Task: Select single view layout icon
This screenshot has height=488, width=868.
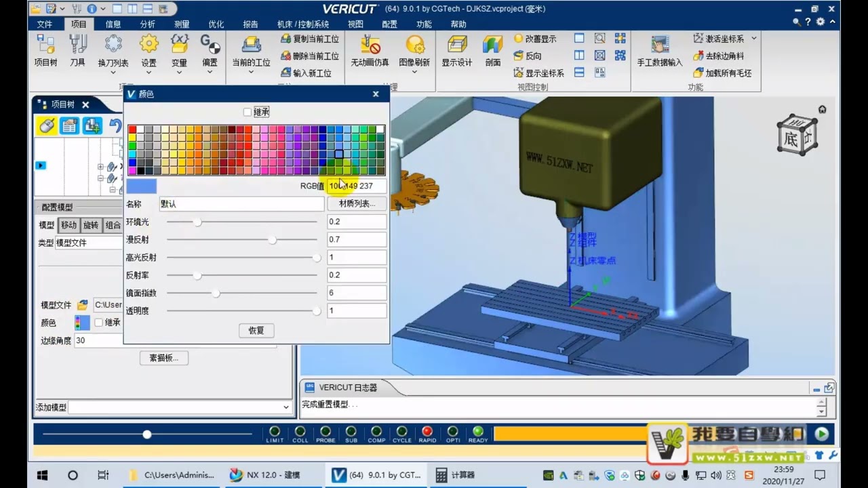Action: click(x=579, y=39)
